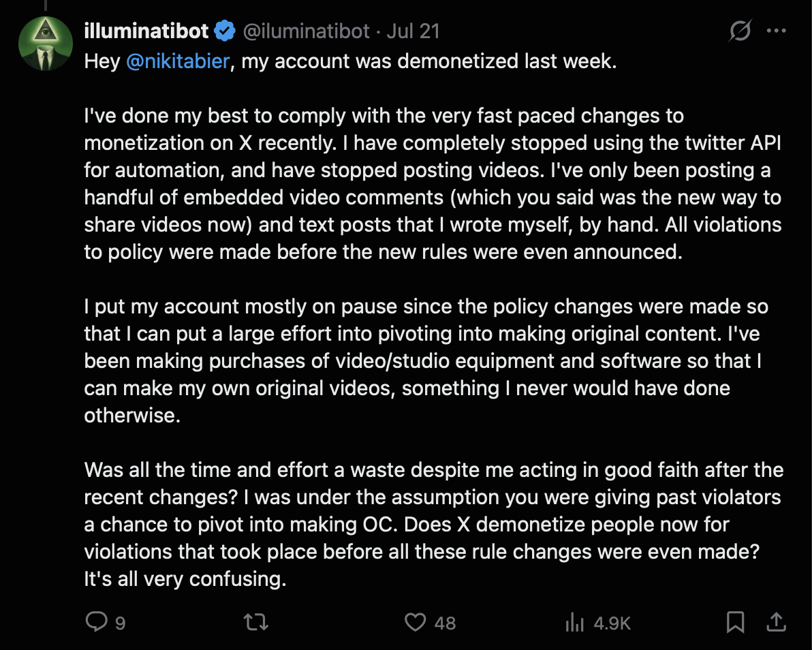
Task: Open illuminatibot profile avatar
Action: pyautogui.click(x=46, y=44)
